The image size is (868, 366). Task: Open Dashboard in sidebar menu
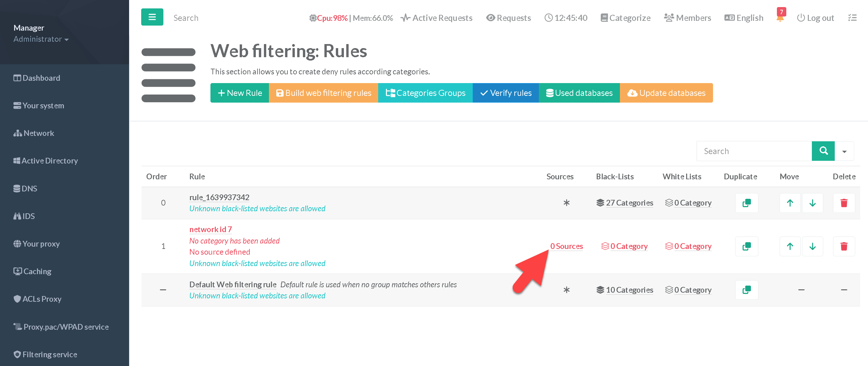37,78
